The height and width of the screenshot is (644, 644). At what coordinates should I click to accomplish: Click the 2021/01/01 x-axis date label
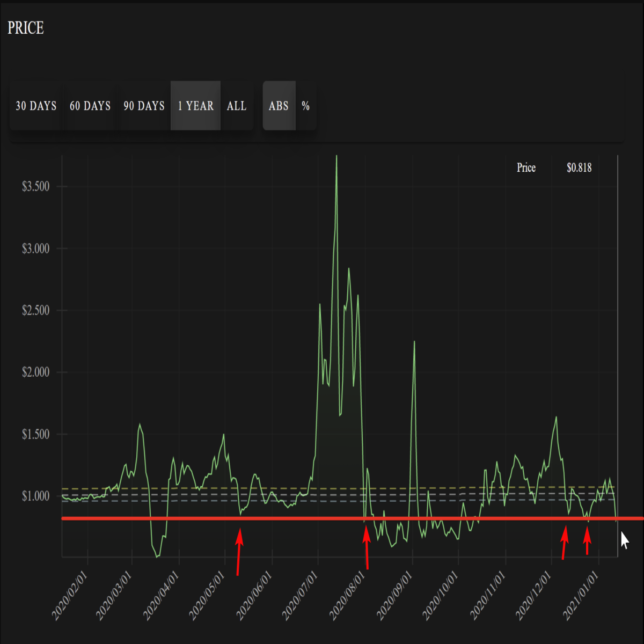click(582, 596)
